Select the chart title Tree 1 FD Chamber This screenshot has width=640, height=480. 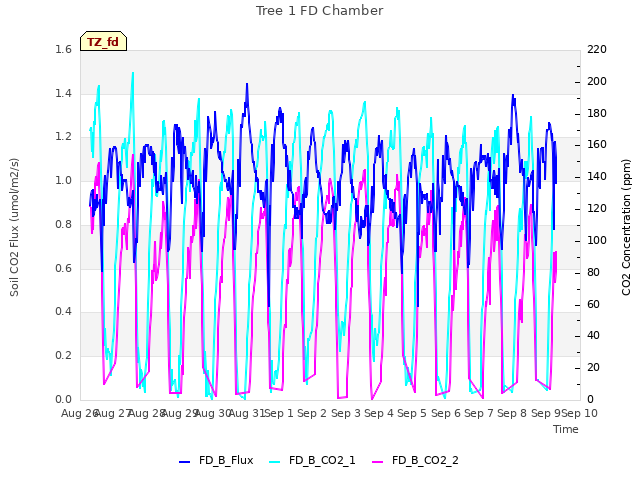point(320,11)
